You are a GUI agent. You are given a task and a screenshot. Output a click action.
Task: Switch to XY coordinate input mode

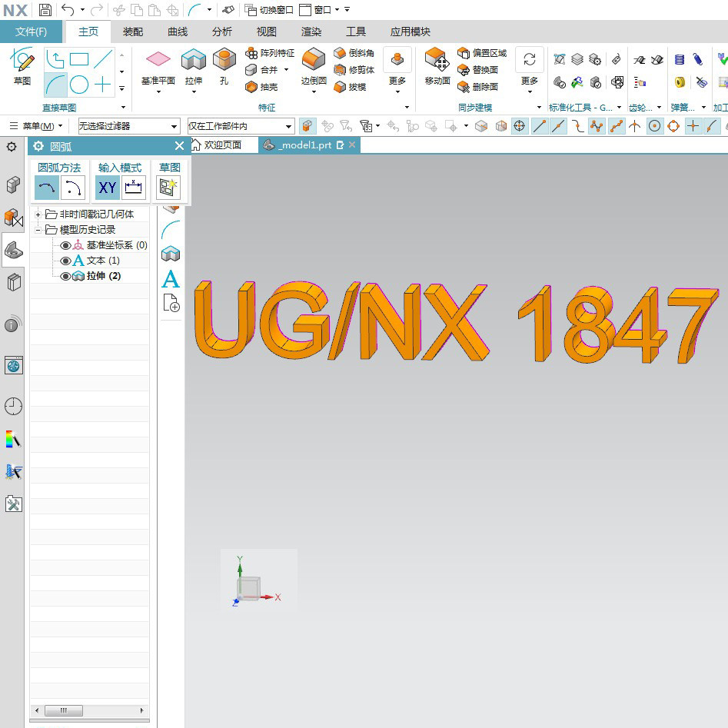coord(108,188)
